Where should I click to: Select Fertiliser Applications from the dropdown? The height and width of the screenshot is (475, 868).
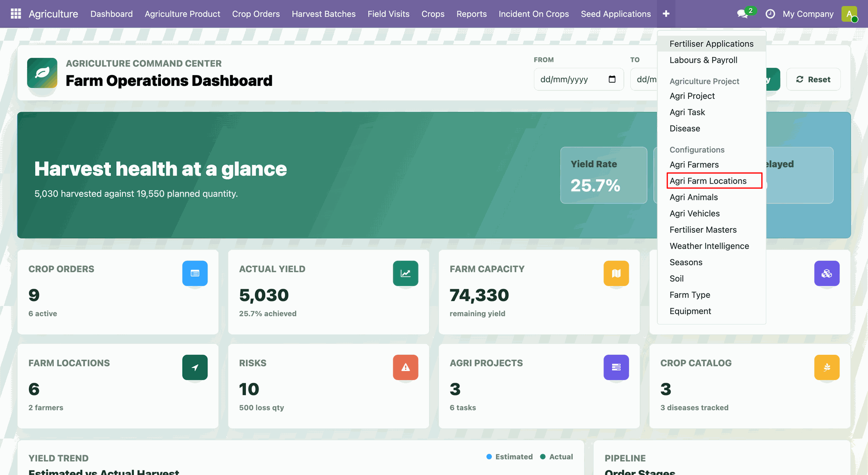(712, 44)
